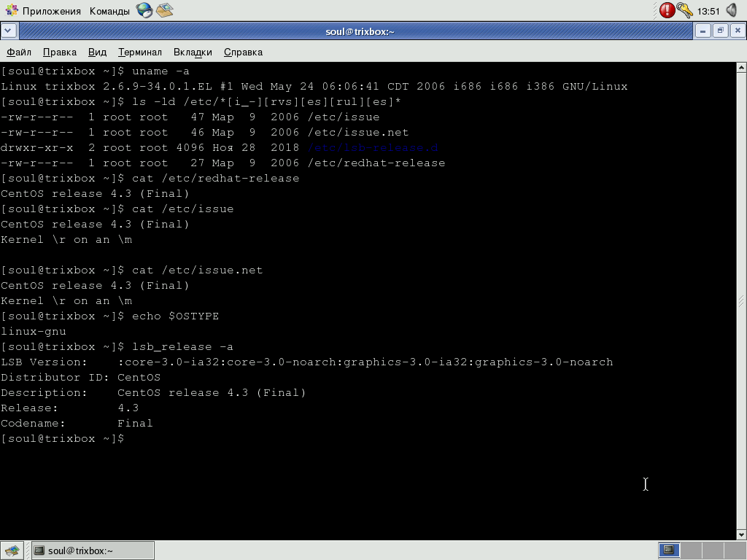This screenshot has width=747, height=560.
Task: Open the volume control speaker icon
Action: [731, 10]
